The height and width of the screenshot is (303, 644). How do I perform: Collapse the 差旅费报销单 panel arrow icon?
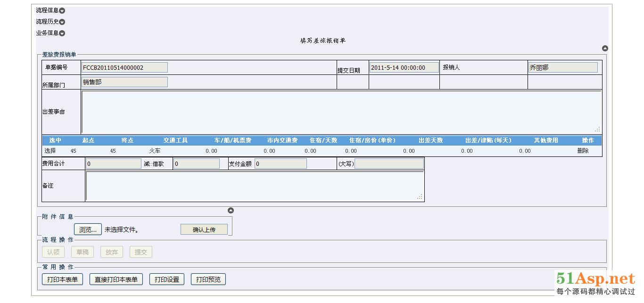pos(605,49)
